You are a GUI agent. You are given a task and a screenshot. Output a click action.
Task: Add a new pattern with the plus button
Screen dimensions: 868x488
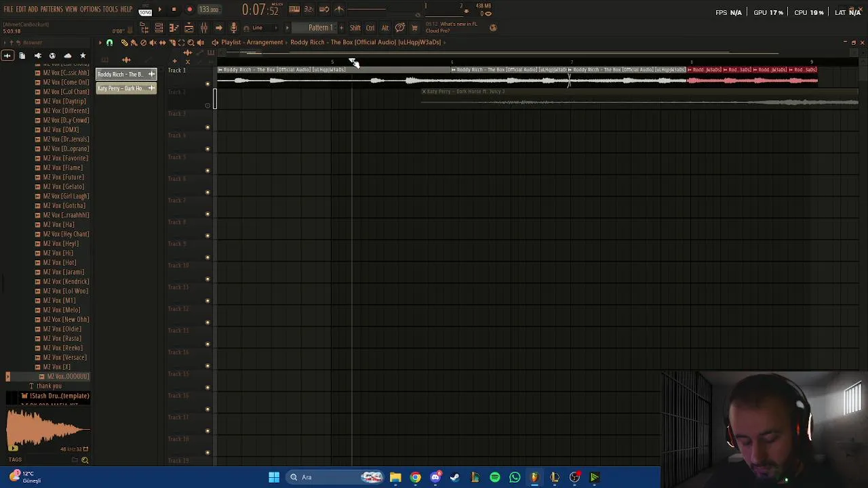pyautogui.click(x=341, y=28)
